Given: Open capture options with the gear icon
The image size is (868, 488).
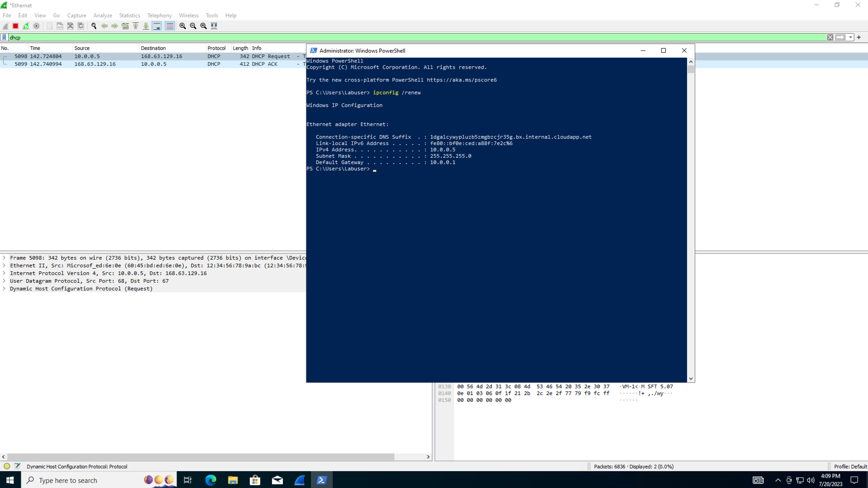Looking at the screenshot, I should point(37,26).
